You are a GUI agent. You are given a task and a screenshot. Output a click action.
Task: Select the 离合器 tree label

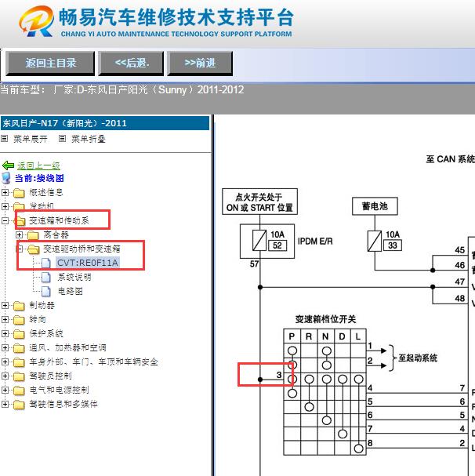point(56,234)
